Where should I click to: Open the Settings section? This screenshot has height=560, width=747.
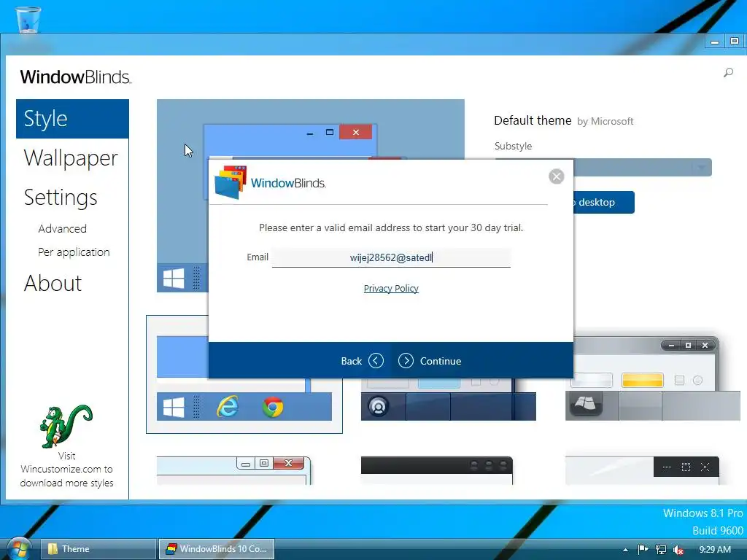tap(61, 198)
